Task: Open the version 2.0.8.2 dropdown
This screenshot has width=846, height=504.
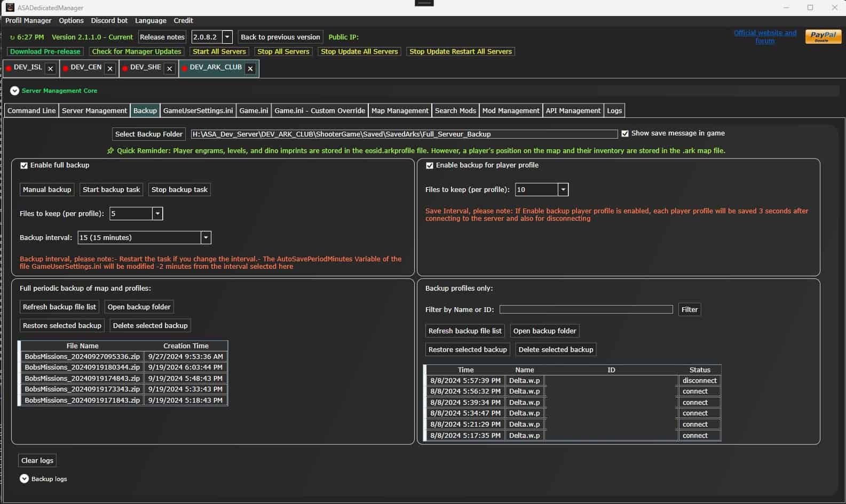Action: tap(227, 37)
